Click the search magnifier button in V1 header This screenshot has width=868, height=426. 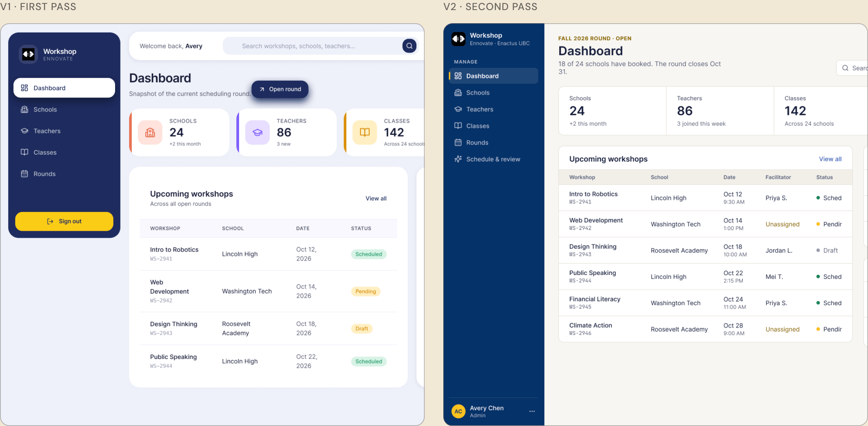tap(409, 46)
